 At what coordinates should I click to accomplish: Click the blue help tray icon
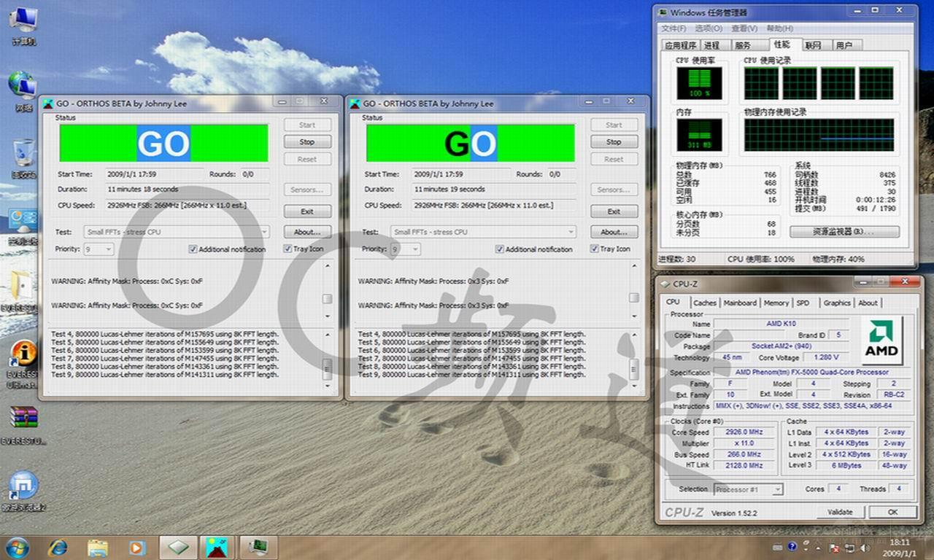coord(792,547)
